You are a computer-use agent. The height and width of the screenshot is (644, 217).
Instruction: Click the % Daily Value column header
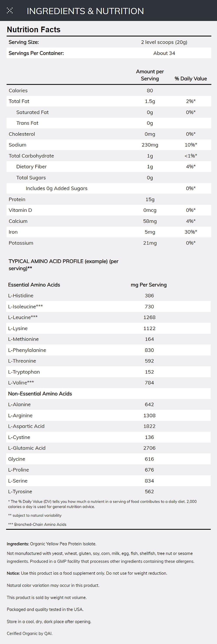coord(191,78)
